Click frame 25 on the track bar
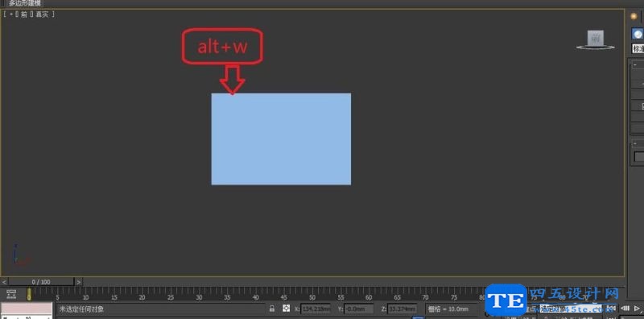Screen dimensions: 644x319 coord(171,297)
